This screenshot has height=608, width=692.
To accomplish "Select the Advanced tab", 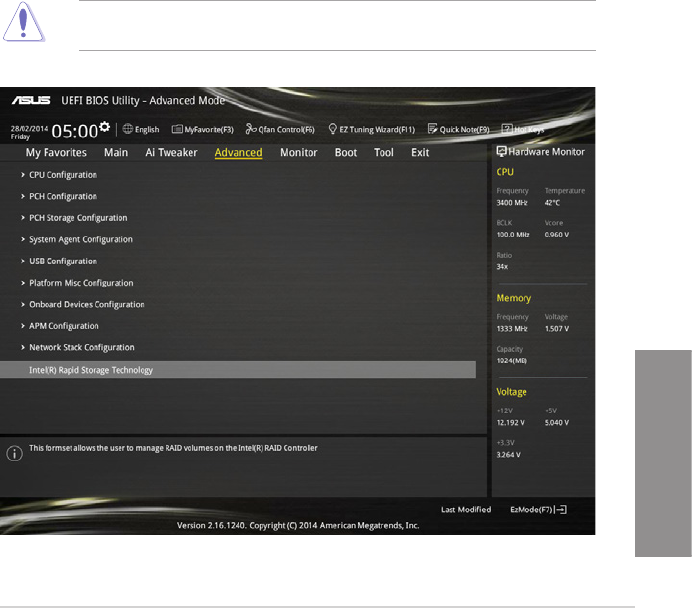I will click(x=238, y=153).
